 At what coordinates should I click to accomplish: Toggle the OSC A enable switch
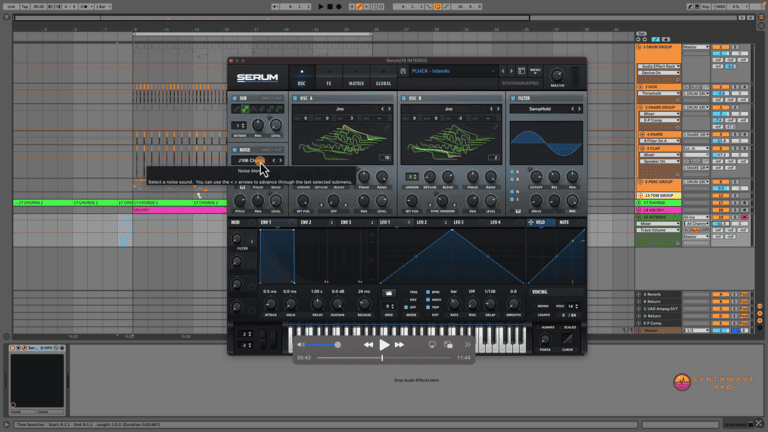point(295,98)
